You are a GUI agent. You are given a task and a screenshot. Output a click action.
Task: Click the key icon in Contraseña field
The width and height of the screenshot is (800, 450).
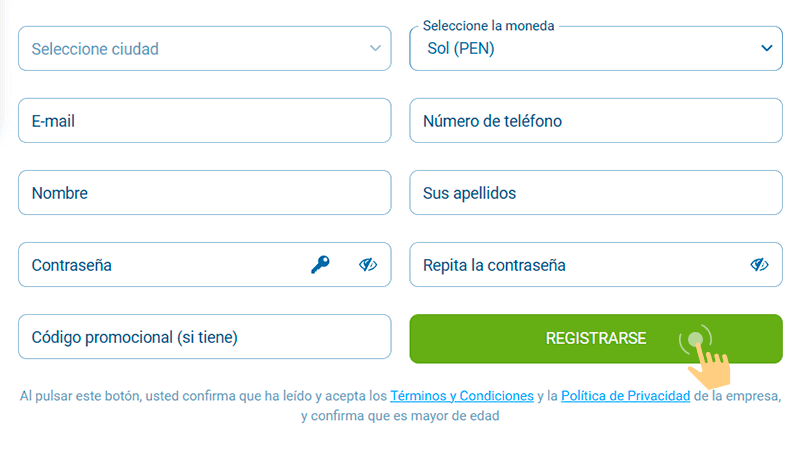click(320, 265)
